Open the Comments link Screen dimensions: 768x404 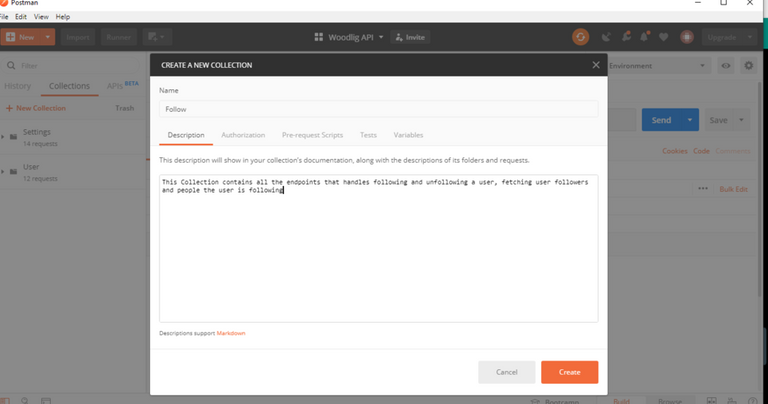click(733, 151)
